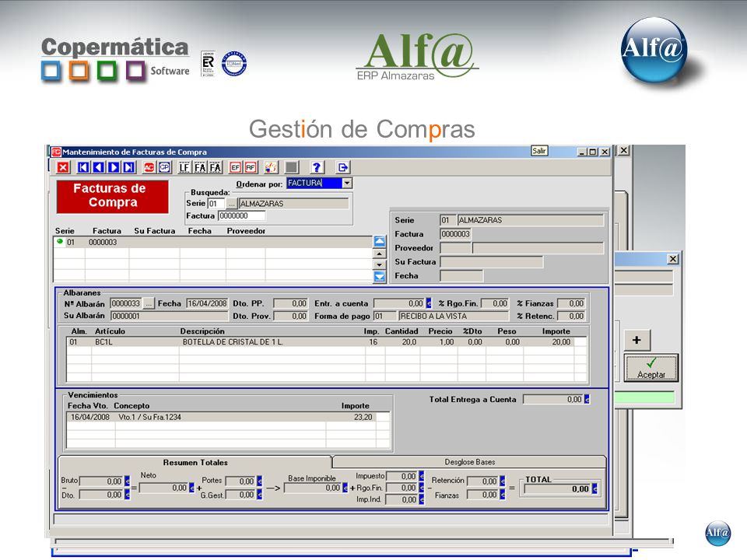Click the plus button in background window
This screenshot has height=560, width=747.
[637, 340]
